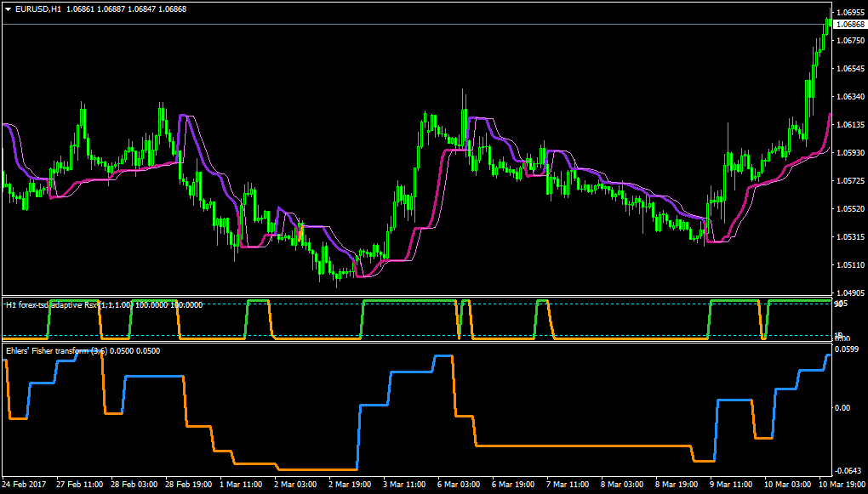Click the 10 Mar 19:00 time label
Screen dimensions: 868x494
[x=842, y=483]
